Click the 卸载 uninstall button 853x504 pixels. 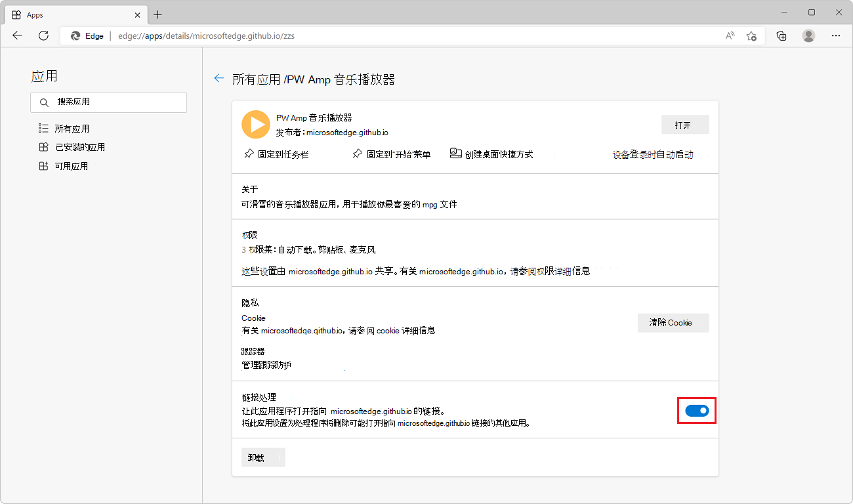tap(263, 457)
